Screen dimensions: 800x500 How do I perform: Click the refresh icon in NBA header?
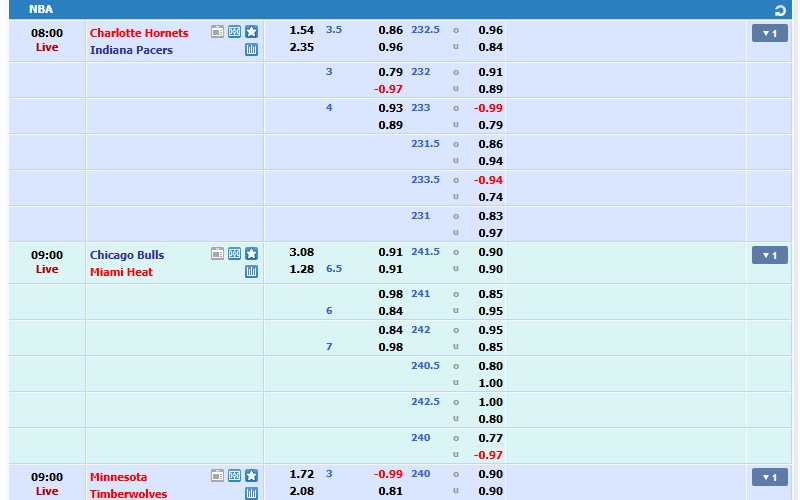tap(781, 10)
